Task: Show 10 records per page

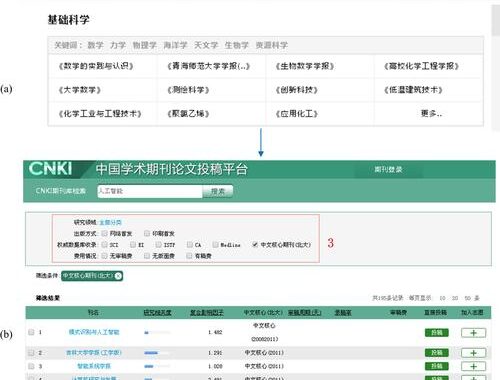Action: [x=442, y=298]
